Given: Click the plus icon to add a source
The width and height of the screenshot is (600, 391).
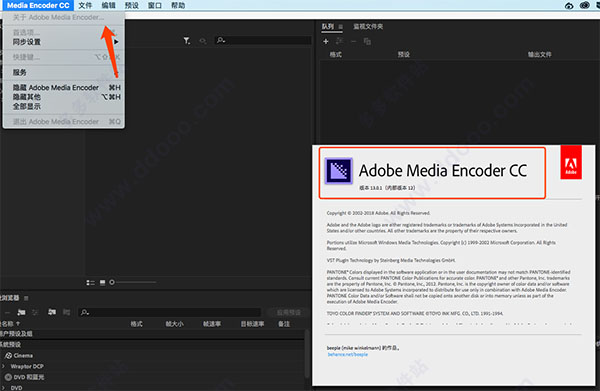Looking at the screenshot, I should (x=326, y=41).
